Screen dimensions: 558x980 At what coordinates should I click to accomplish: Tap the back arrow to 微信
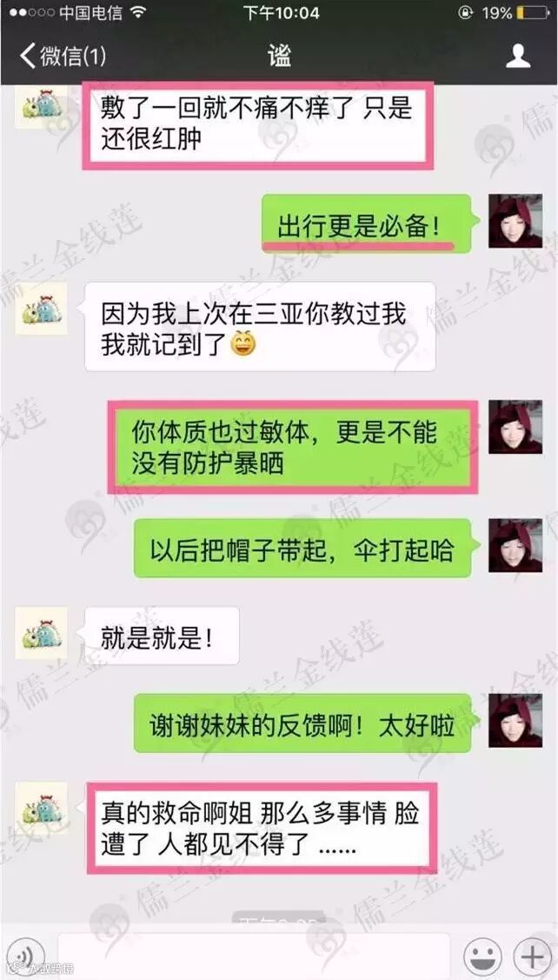point(28,56)
